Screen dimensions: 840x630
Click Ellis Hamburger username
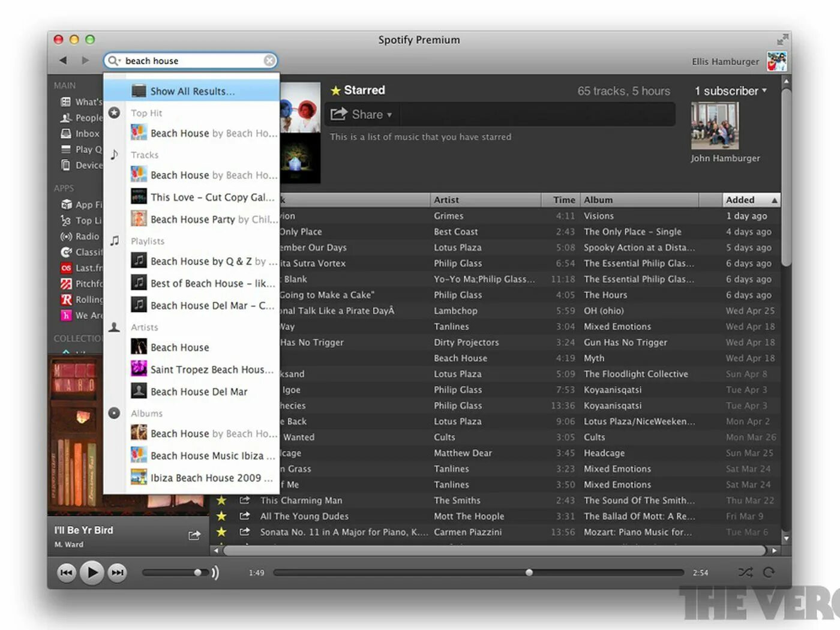(x=725, y=62)
